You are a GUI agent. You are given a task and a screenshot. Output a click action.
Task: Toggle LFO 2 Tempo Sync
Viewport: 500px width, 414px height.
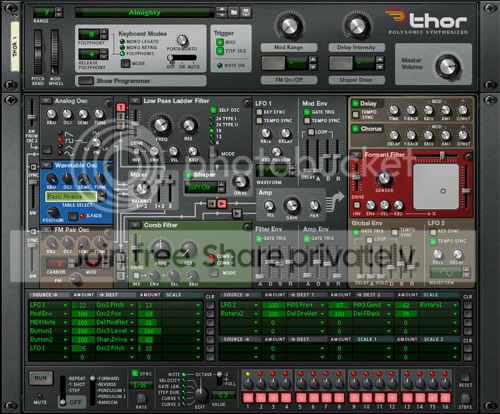click(433, 241)
